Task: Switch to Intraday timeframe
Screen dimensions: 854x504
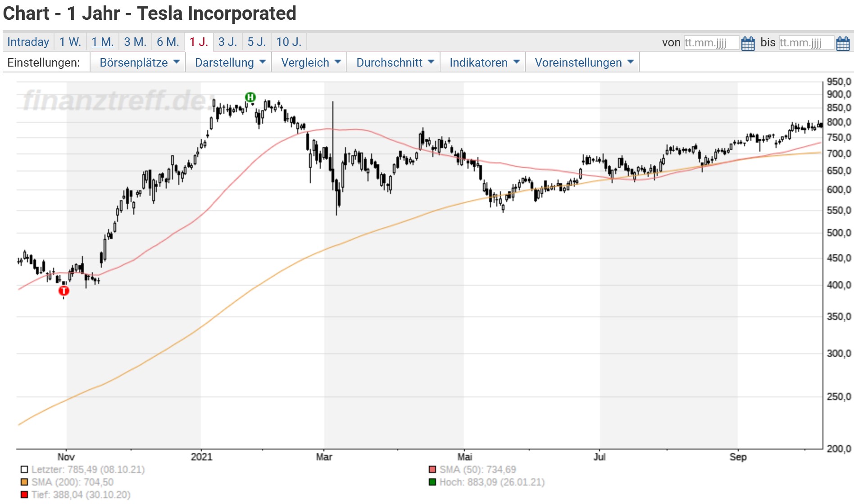Action: 28,42
